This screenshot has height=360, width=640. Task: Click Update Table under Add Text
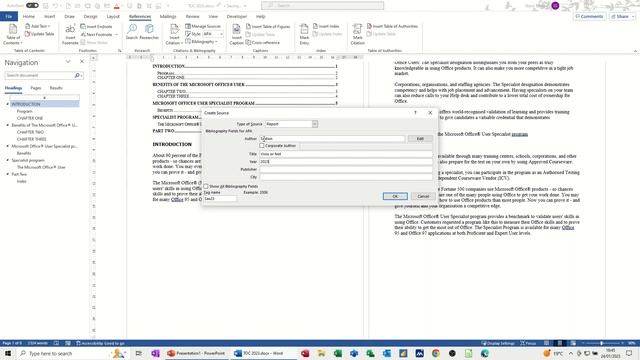pos(40,34)
